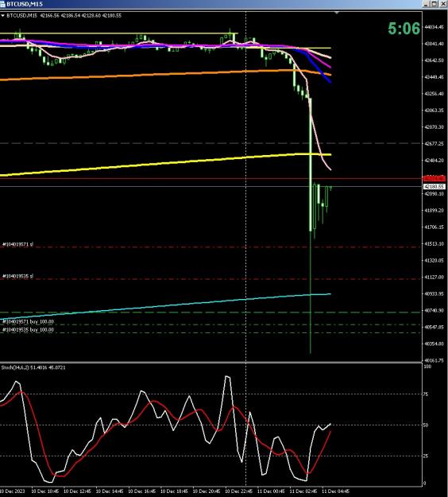Select the Stoch(34,6,2) indicator label
The height and width of the screenshot is (497, 448).
33,367
